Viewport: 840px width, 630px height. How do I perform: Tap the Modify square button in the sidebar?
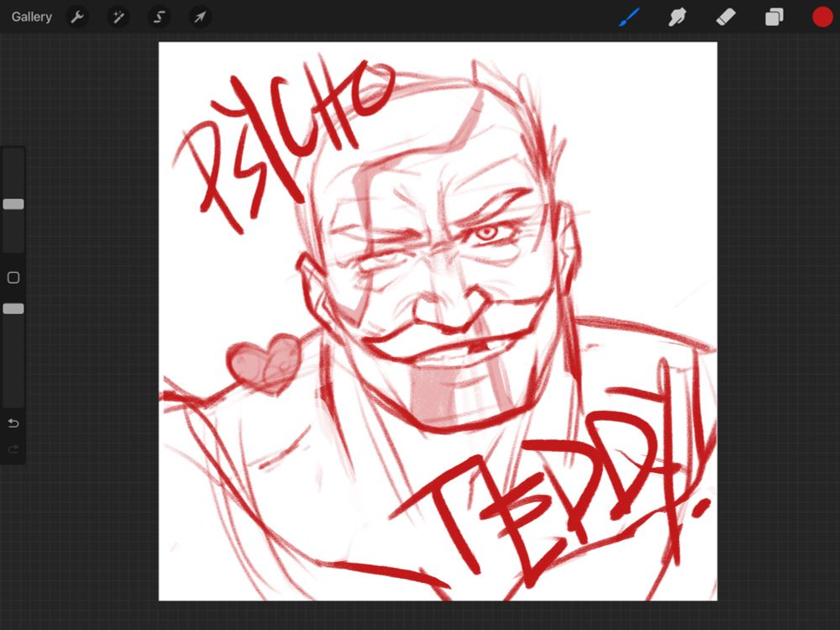13,277
